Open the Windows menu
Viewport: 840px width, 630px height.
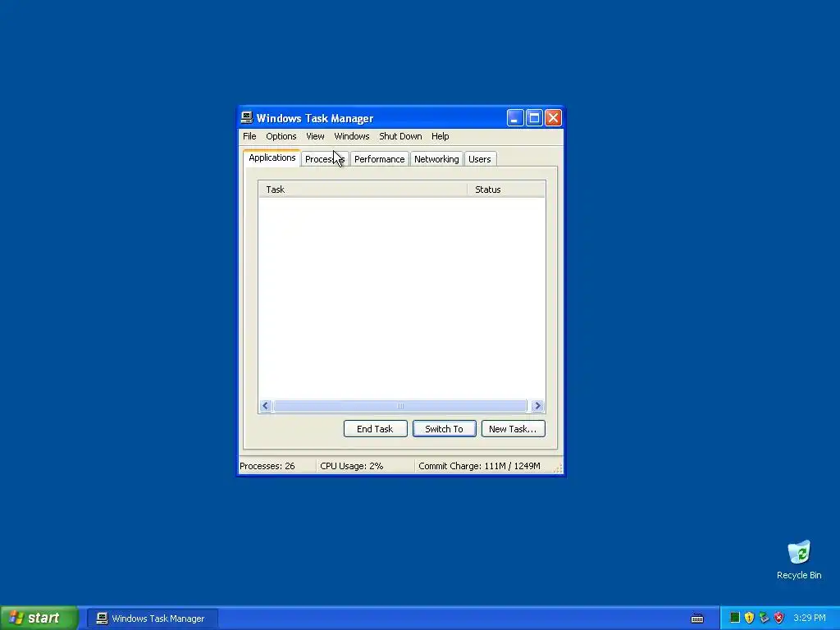351,136
